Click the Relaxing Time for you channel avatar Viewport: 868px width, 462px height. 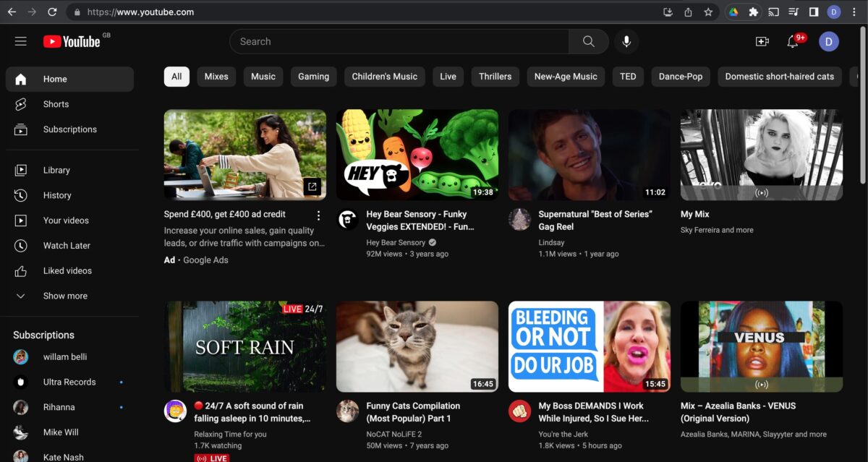pyautogui.click(x=176, y=411)
